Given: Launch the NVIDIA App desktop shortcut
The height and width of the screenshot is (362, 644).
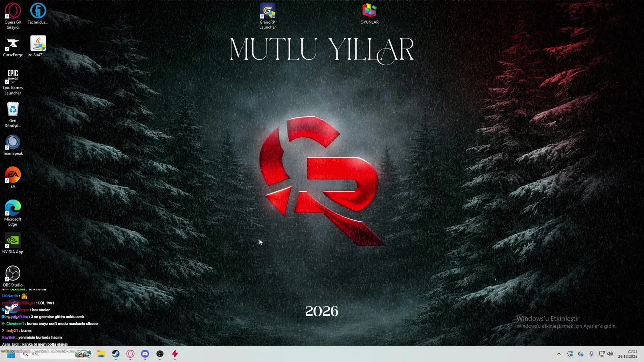Looking at the screenshot, I should (13, 244).
